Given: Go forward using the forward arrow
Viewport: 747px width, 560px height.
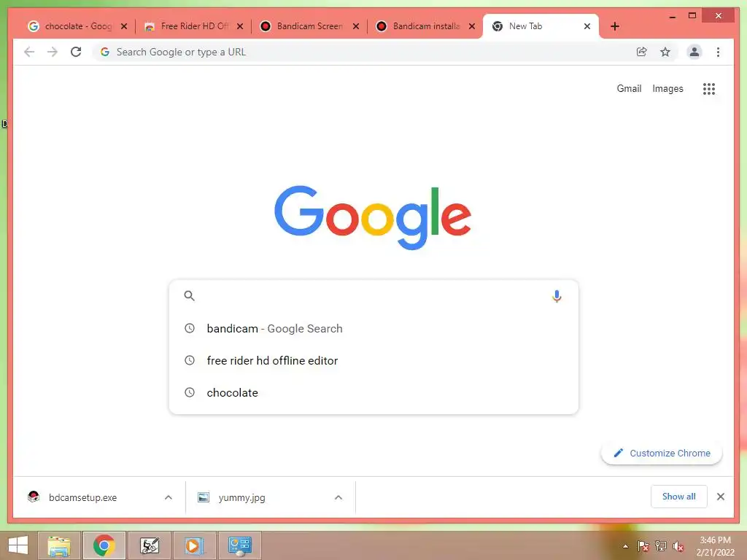Looking at the screenshot, I should coord(53,52).
